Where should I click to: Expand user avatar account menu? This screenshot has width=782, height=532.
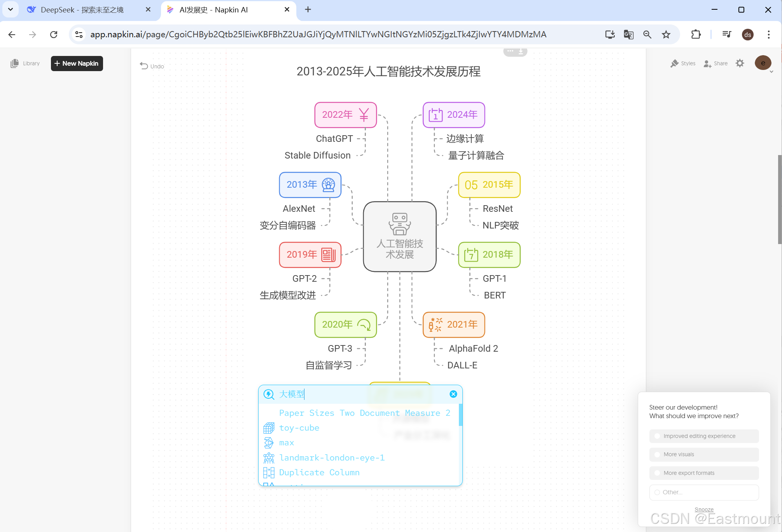(763, 63)
